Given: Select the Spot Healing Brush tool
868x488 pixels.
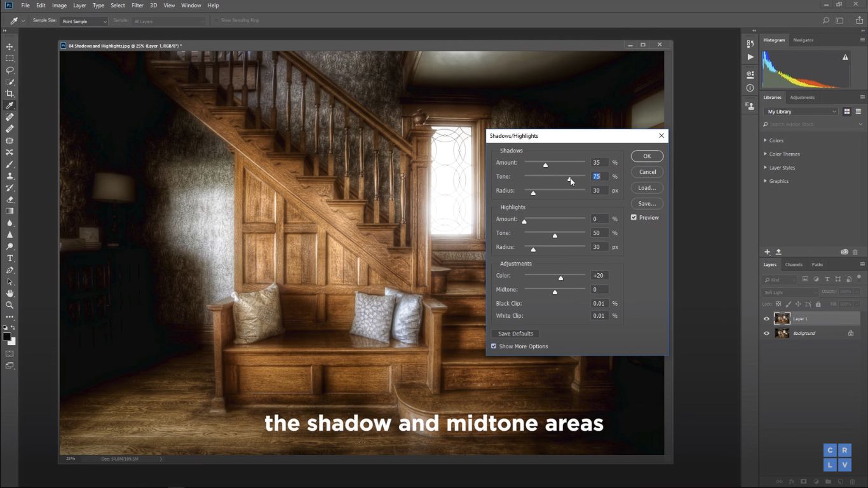Looking at the screenshot, I should tap(10, 118).
